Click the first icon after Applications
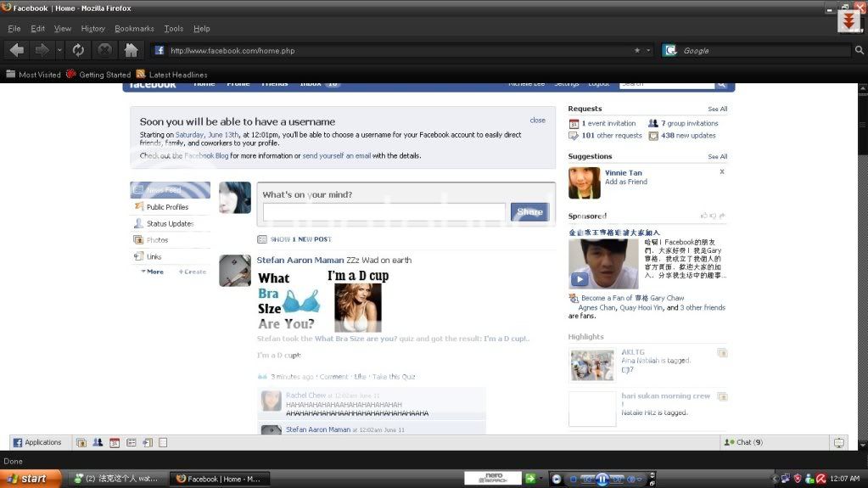Viewport: 868px width, 488px height. pos(81,442)
